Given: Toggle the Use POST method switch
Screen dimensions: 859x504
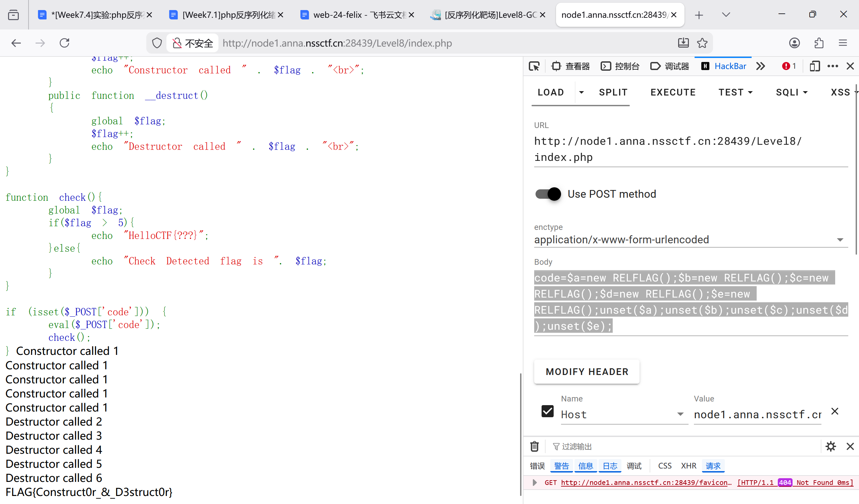Looking at the screenshot, I should click(548, 194).
